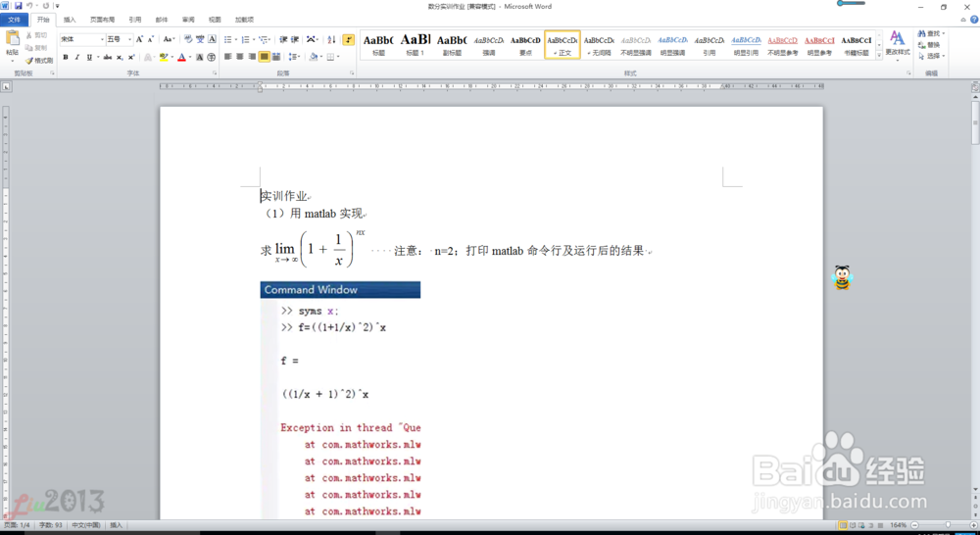Toggle center alignment
The height and width of the screenshot is (535, 980).
click(240, 57)
